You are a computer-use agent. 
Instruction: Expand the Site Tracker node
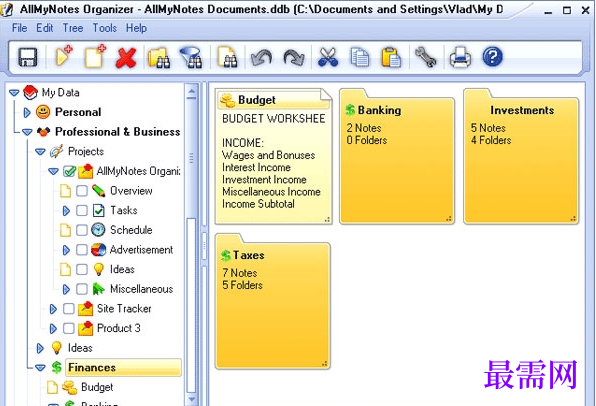pyautogui.click(x=53, y=309)
